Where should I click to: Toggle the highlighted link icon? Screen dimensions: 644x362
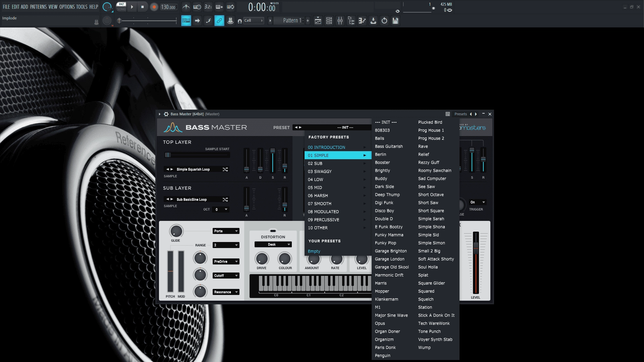point(219,21)
